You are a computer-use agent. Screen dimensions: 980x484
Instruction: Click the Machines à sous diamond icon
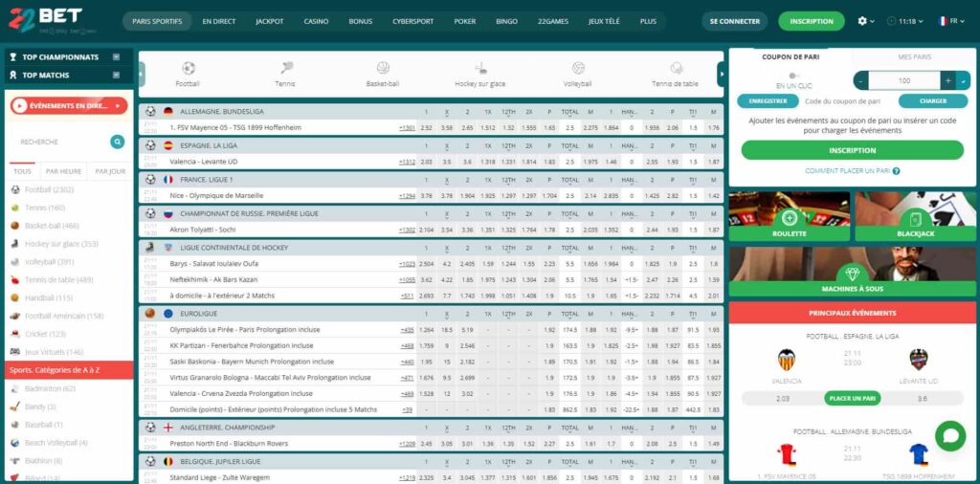[x=853, y=274]
